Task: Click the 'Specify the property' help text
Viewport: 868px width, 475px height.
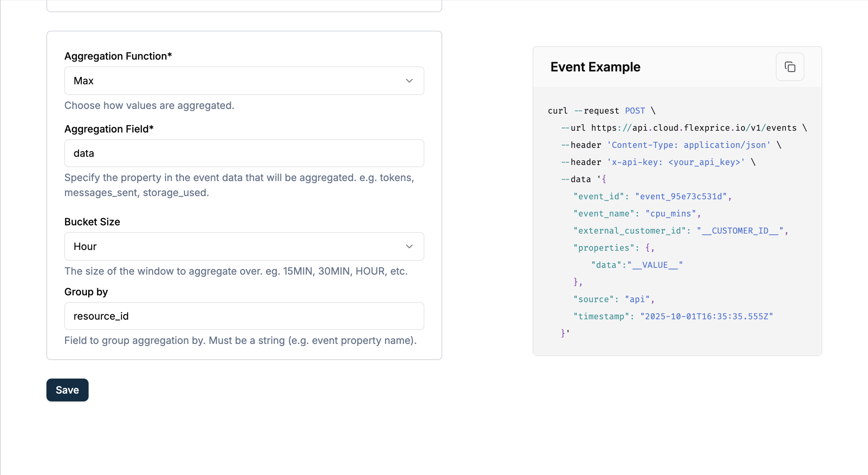Action: 239,185
